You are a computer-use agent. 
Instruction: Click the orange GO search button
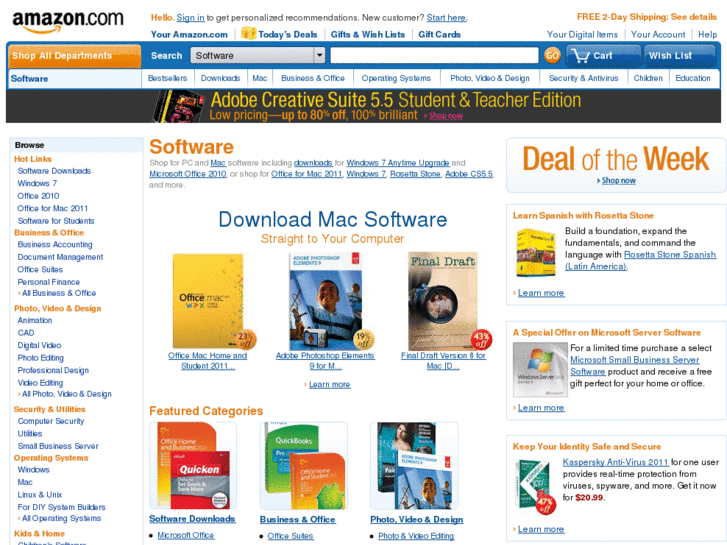552,56
